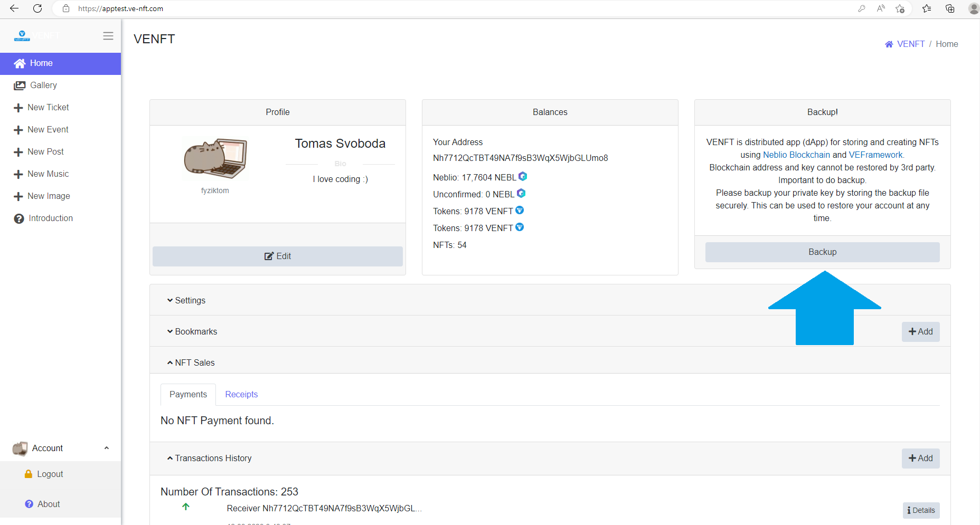Open the browser Collections icon
The height and width of the screenshot is (525, 980).
(950, 8)
